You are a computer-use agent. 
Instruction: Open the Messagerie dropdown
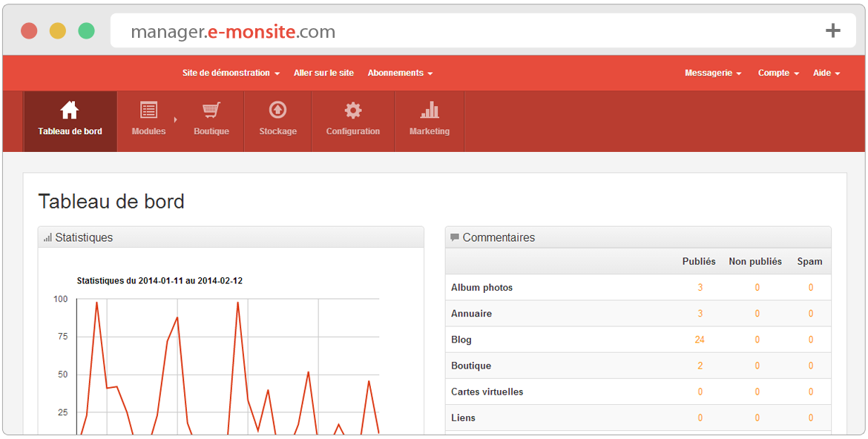point(713,73)
